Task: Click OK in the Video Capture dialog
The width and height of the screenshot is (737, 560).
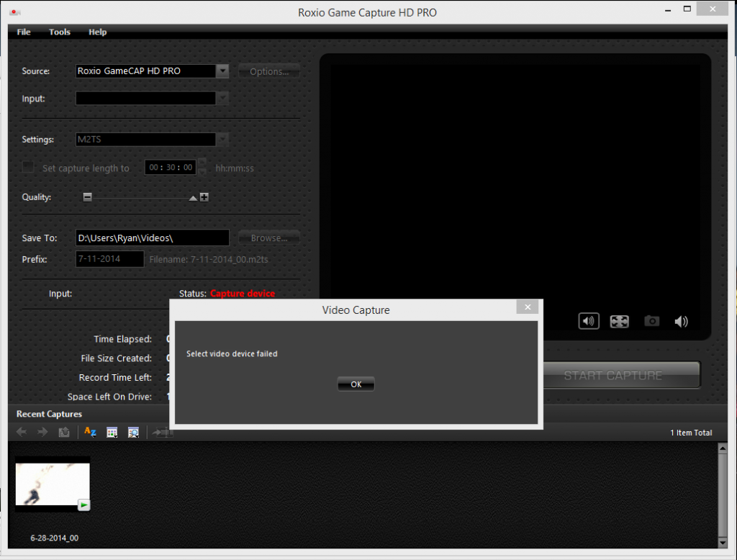Action: (x=356, y=384)
